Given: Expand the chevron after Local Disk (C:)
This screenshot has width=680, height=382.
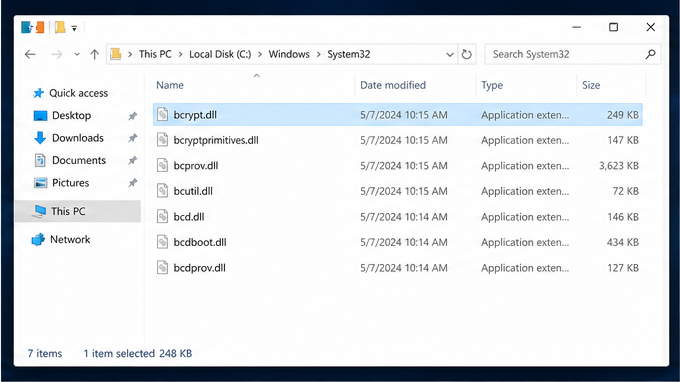Looking at the screenshot, I should (x=260, y=55).
